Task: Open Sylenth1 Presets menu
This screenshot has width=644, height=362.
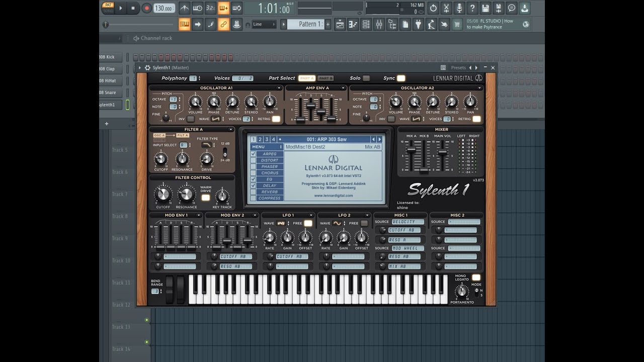Action: [x=458, y=67]
